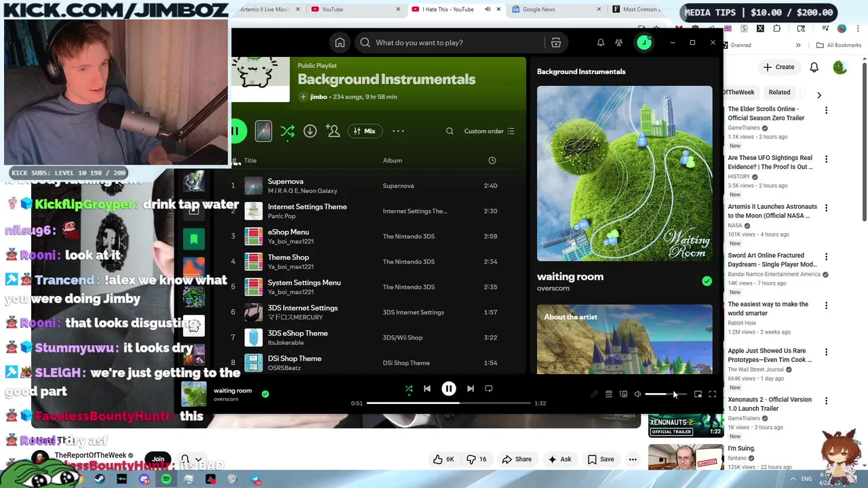
Task: Share the YouTube video
Action: click(517, 460)
